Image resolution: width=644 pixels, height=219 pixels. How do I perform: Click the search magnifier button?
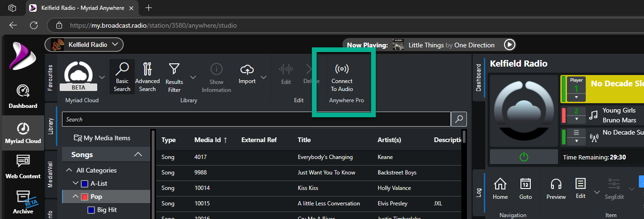459,120
